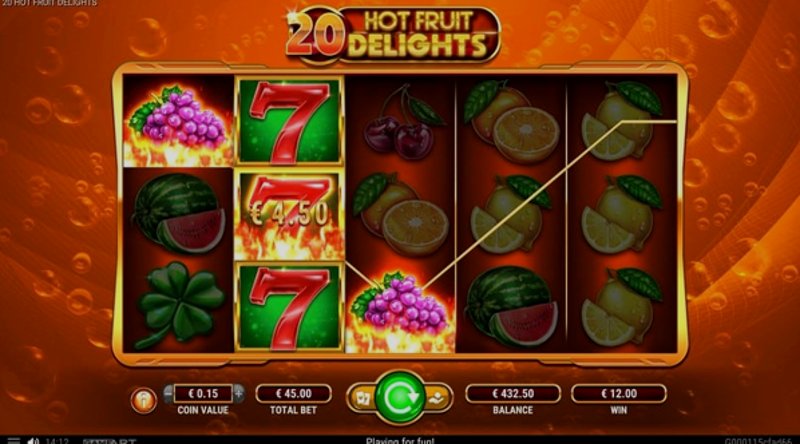
Task: Click the watermelon on the fourth reel
Action: [x=512, y=305]
